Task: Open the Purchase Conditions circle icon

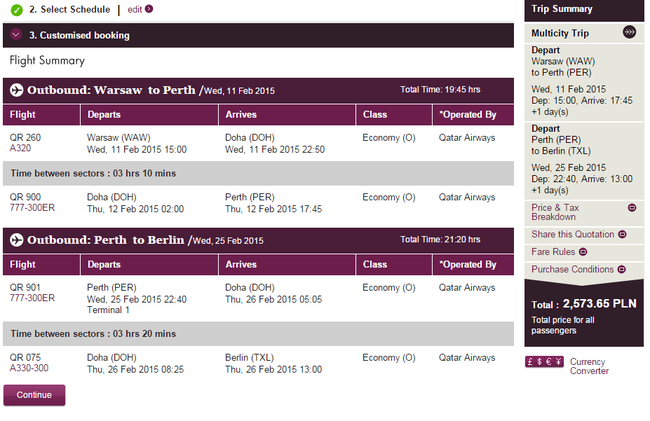Action: [621, 269]
